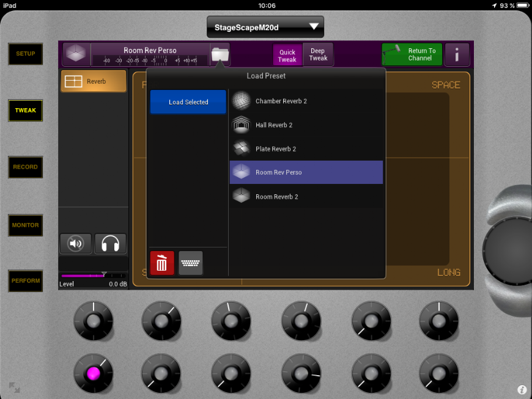
Task: Open the StageScapeM20d device dropdown
Action: coord(265,27)
